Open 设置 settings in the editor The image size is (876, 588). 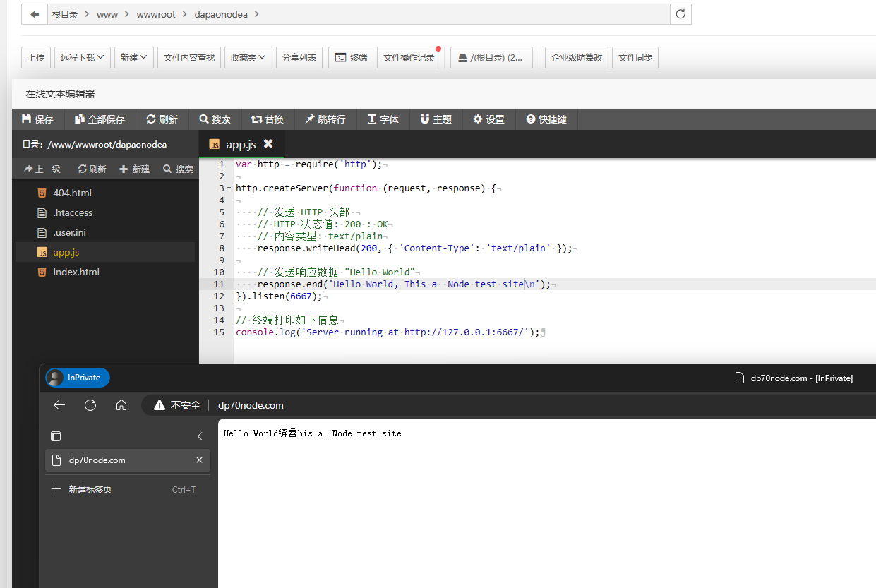coord(489,119)
